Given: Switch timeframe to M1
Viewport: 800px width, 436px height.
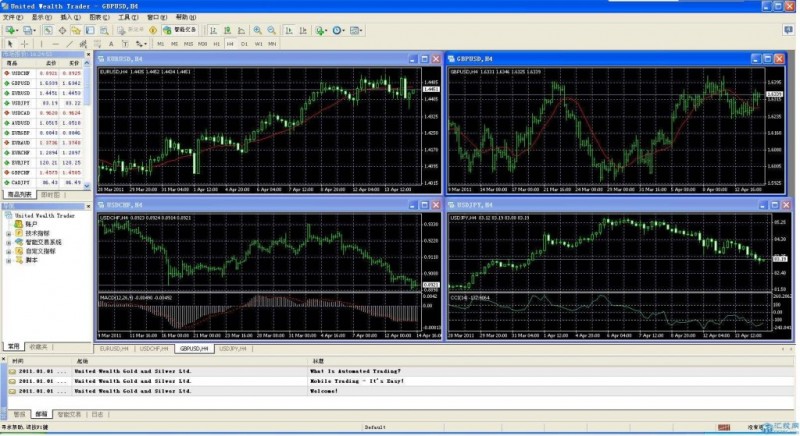Looking at the screenshot, I should pos(160,44).
